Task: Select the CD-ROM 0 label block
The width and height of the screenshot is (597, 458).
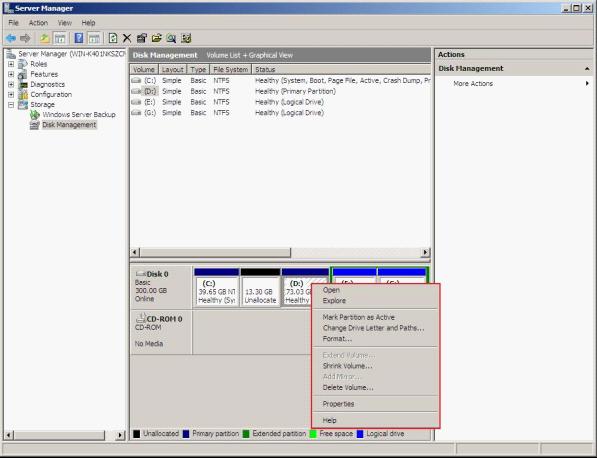Action: [x=161, y=332]
